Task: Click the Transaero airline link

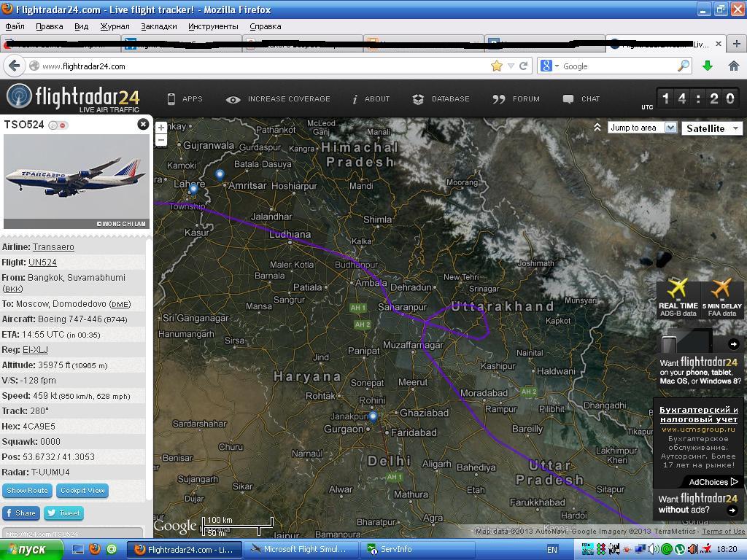Action: point(53,247)
